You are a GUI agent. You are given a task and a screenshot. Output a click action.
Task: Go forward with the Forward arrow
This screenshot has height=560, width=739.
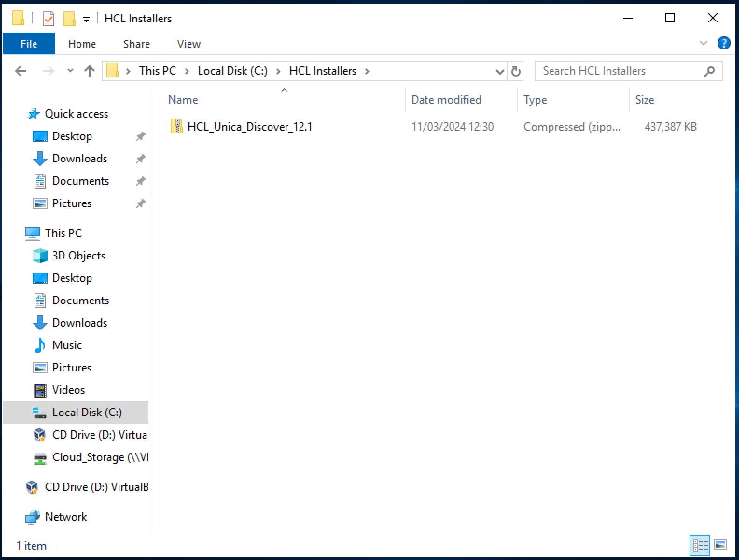48,71
